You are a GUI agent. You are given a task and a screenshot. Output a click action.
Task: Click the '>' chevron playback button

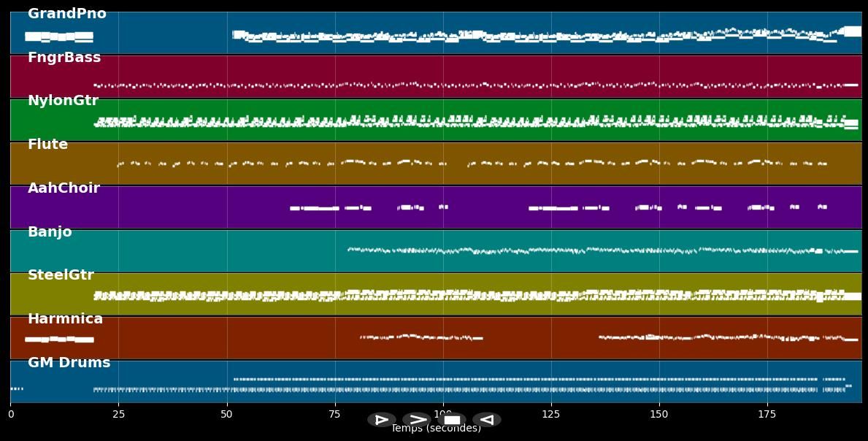[x=417, y=420]
